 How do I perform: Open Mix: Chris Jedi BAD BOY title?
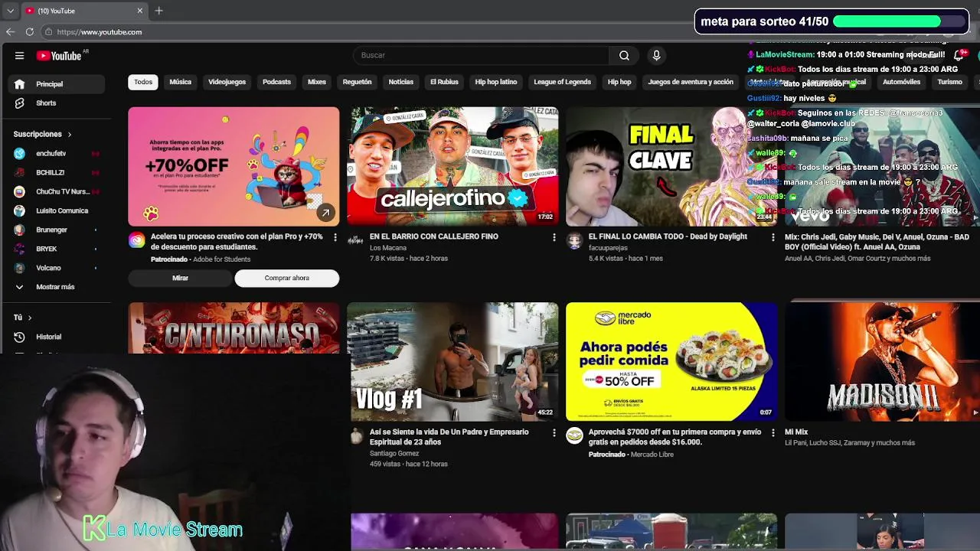[877, 242]
